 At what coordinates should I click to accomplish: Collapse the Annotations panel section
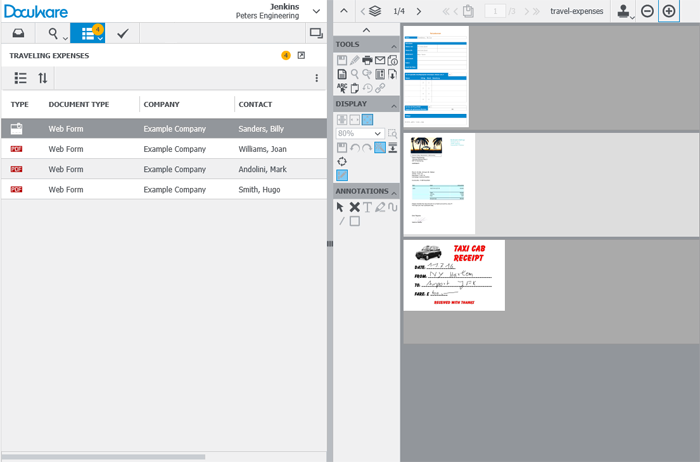pos(393,190)
